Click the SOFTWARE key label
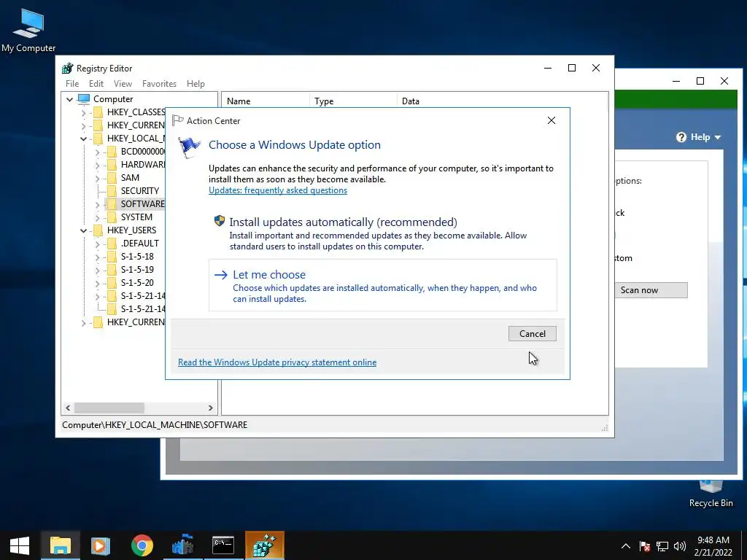The image size is (747, 560). (142, 204)
